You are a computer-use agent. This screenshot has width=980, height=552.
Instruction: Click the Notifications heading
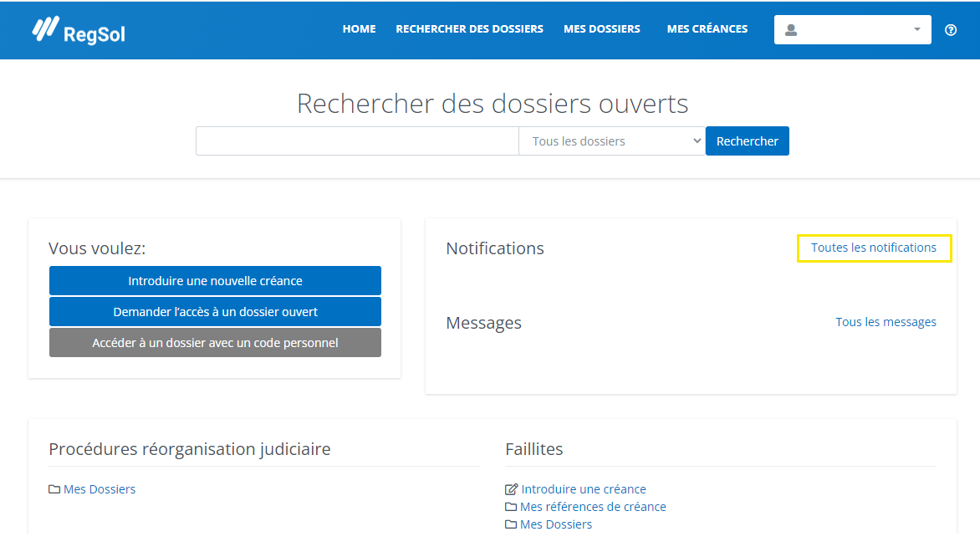pos(495,248)
